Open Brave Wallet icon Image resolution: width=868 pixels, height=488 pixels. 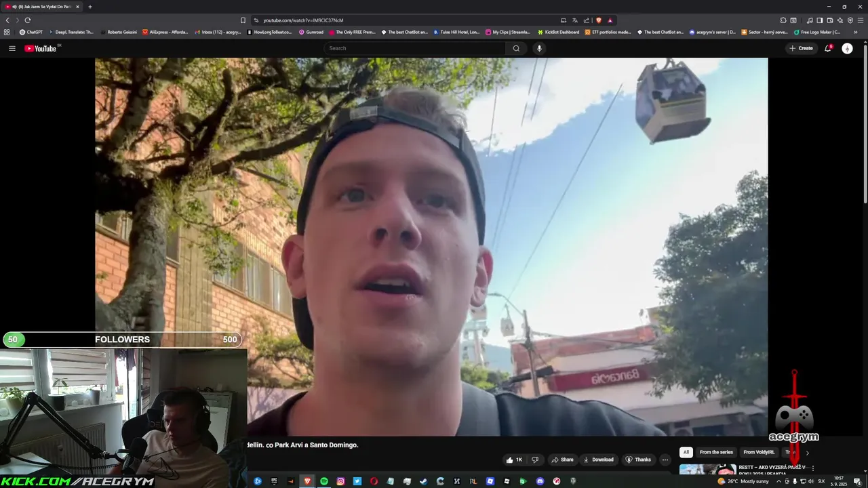coord(830,20)
